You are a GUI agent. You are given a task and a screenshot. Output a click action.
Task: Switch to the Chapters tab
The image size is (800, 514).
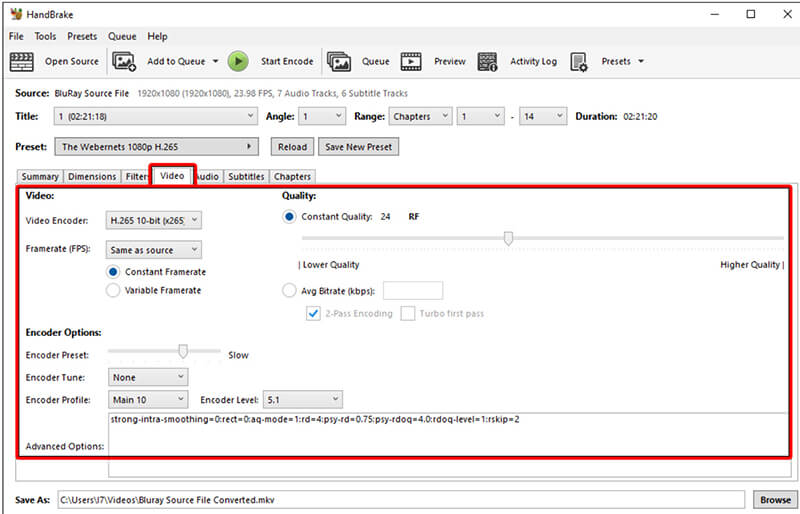coord(292,177)
